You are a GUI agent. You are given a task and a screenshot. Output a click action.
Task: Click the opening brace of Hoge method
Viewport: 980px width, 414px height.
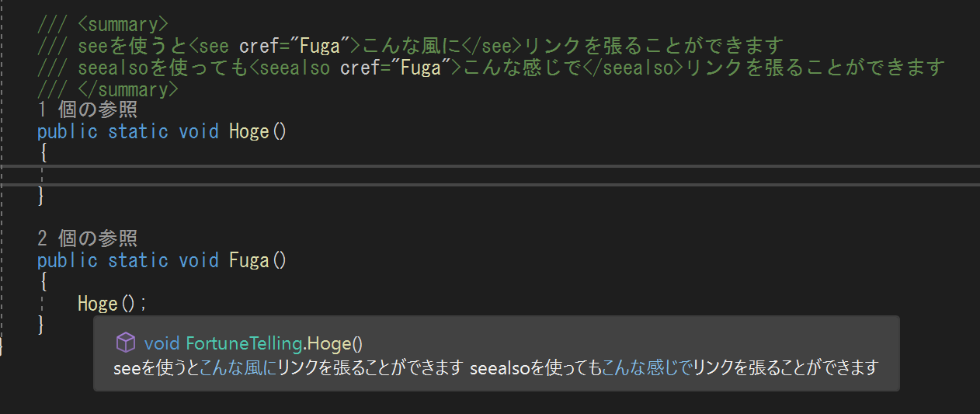(43, 152)
